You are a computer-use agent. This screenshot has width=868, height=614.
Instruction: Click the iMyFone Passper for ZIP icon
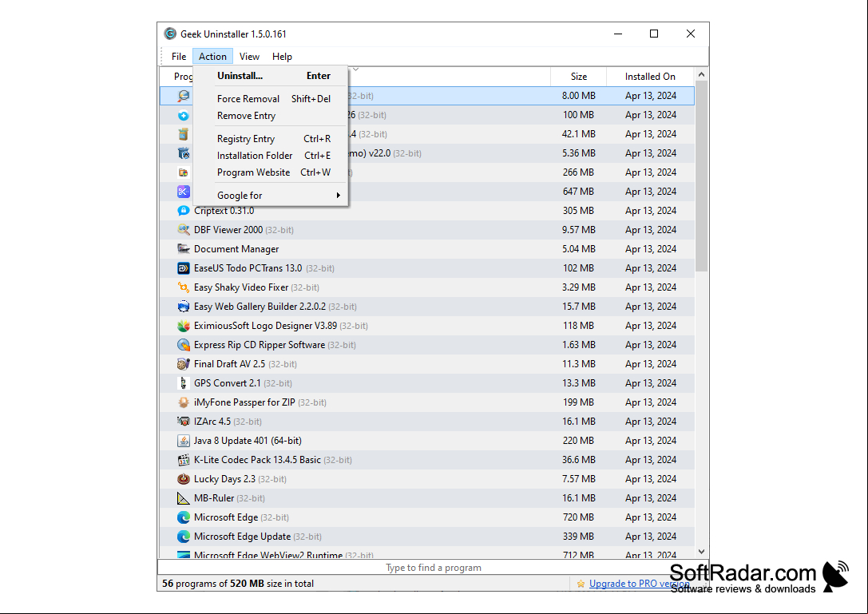(183, 402)
